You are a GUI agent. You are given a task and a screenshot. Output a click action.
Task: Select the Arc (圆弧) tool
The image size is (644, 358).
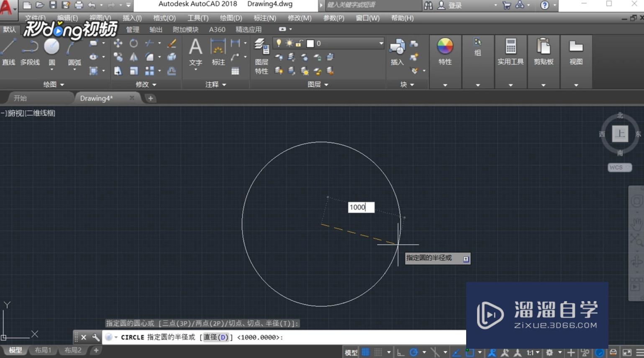pos(74,51)
